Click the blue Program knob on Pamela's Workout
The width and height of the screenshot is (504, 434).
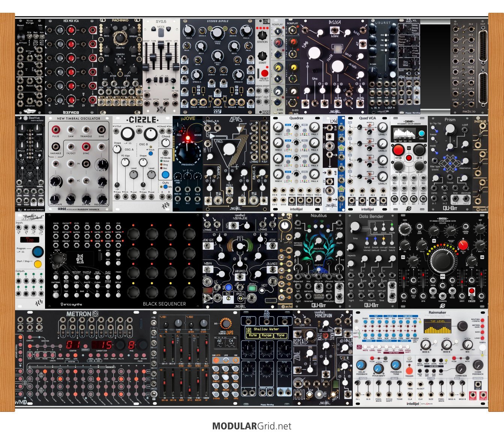pyautogui.click(x=38, y=252)
